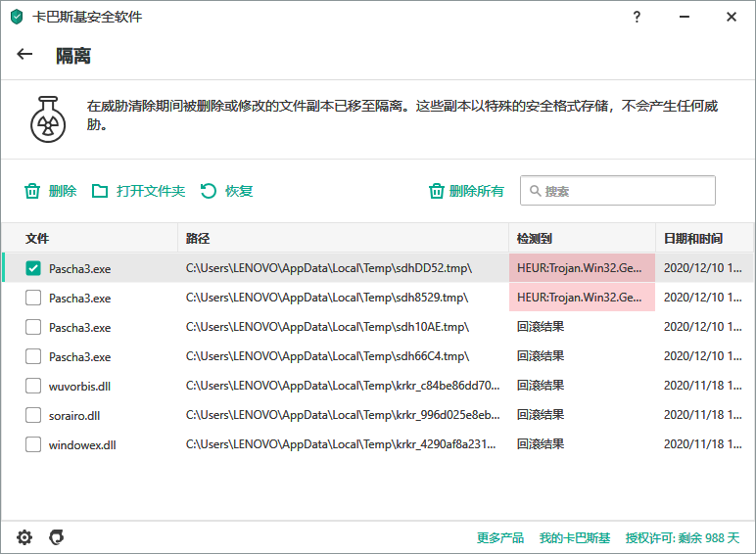This screenshot has height=554, width=756.
Task: Click the magnifier icon in search box
Action: tap(535, 191)
